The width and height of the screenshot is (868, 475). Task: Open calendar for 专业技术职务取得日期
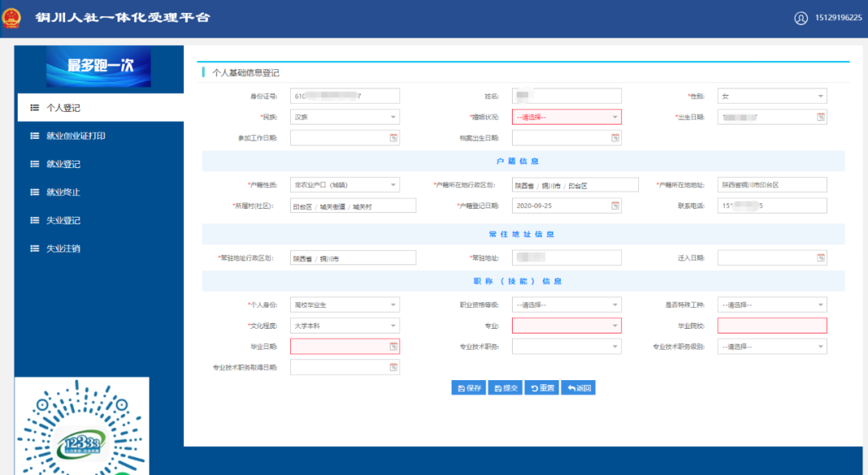[x=393, y=367]
